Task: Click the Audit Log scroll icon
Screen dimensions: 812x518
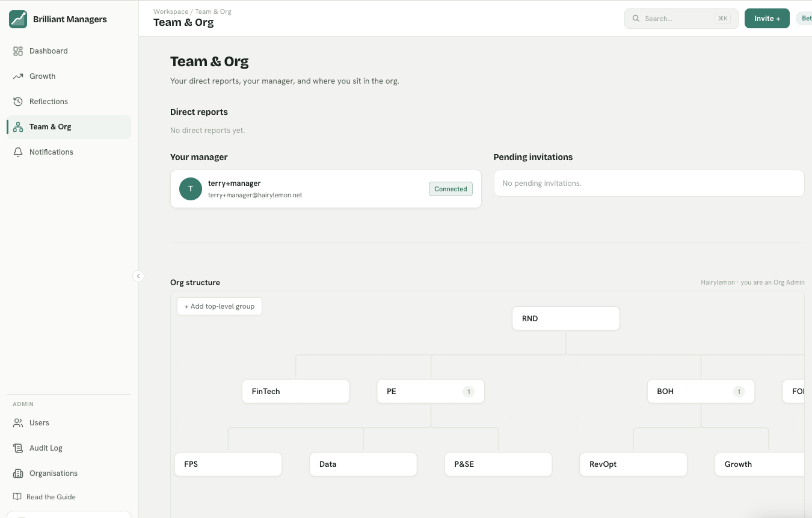Action: pyautogui.click(x=18, y=448)
